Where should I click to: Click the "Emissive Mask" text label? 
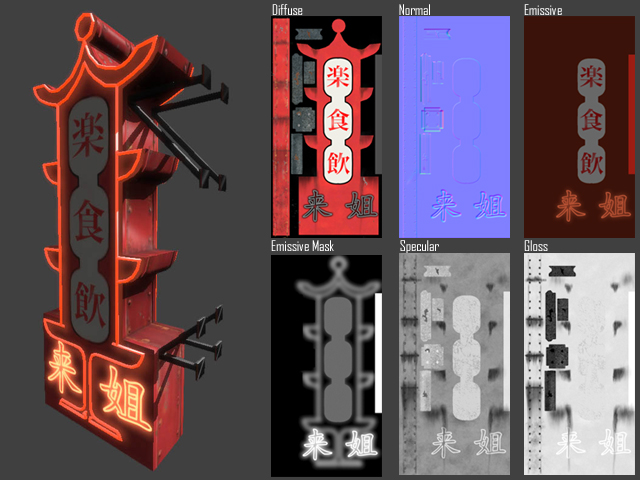click(302, 246)
